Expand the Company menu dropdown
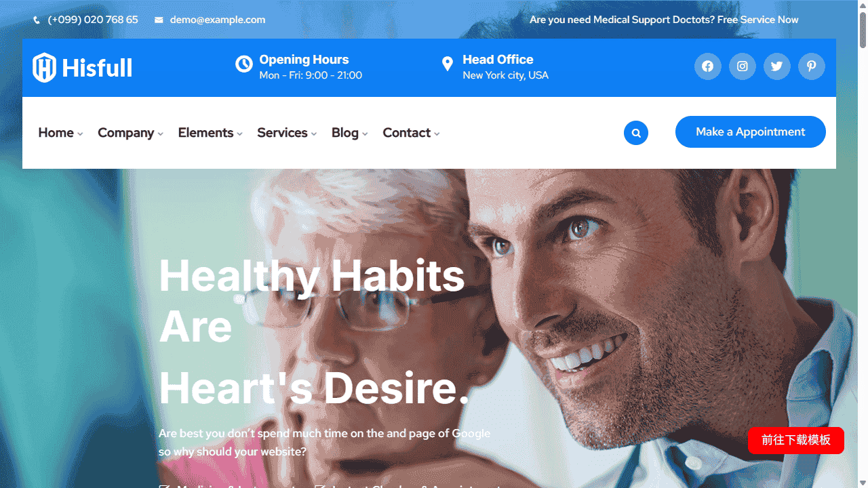The image size is (868, 488). [x=130, y=133]
